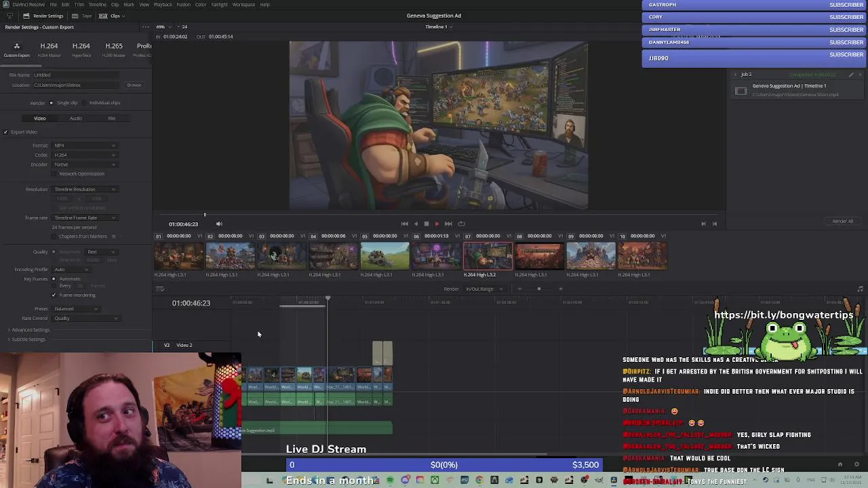This screenshot has width=868, height=488.
Task: Open the Frame rate dropdown
Action: [x=85, y=218]
